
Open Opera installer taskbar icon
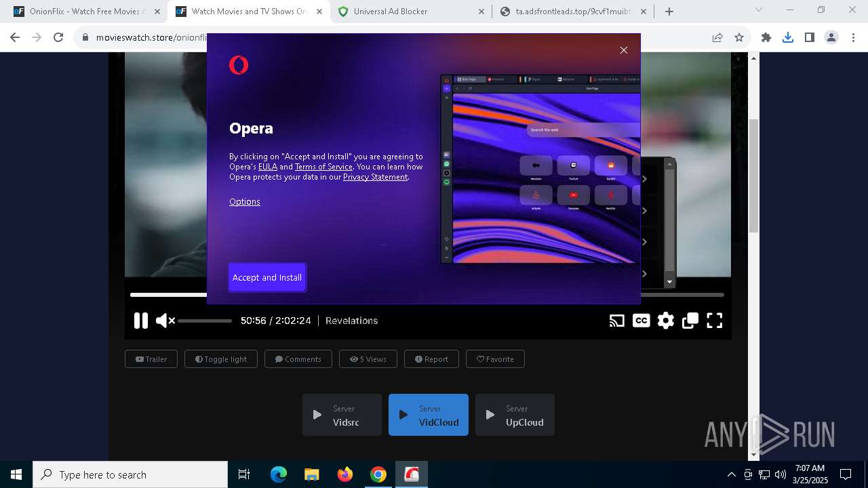coord(412,474)
